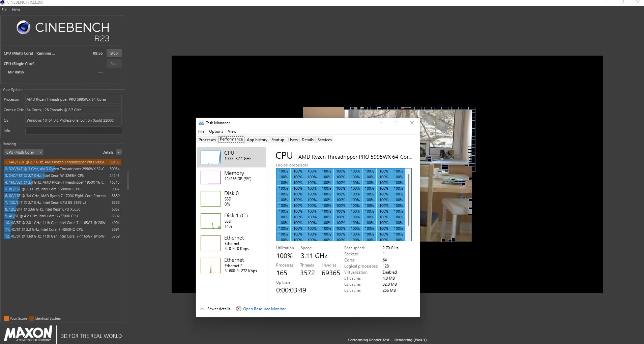Minimize the Task Manager window
This screenshot has height=344, width=644.
[381, 123]
